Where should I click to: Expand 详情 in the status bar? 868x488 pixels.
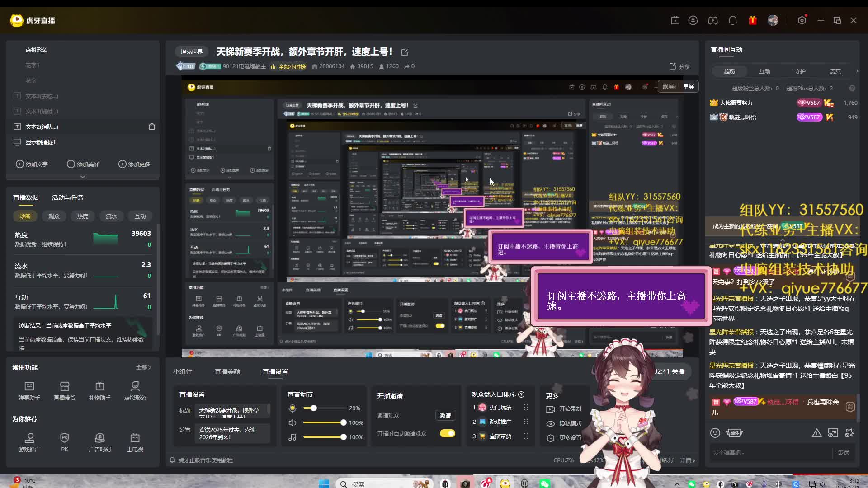(687, 460)
